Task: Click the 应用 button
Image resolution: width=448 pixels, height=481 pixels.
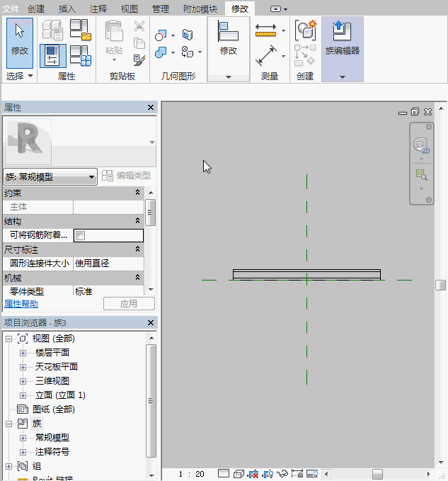Action: (x=129, y=304)
